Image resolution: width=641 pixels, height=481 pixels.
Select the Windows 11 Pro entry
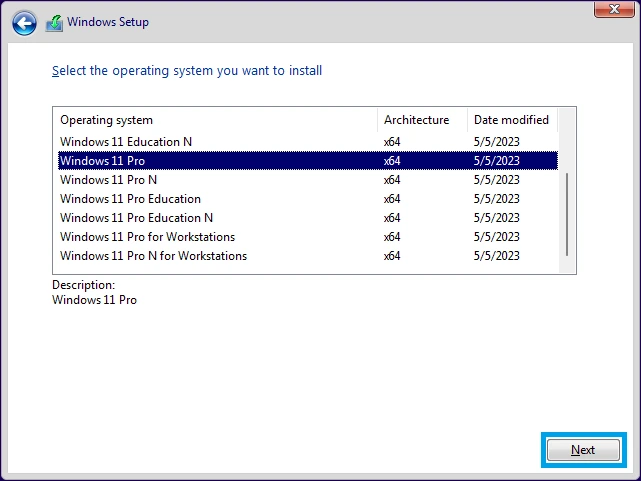[103, 160]
